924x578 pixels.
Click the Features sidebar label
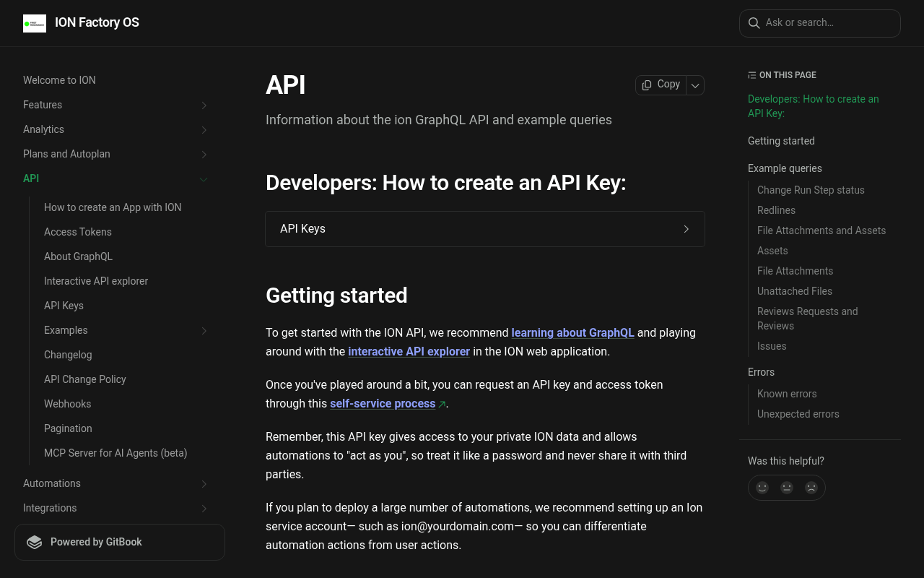click(43, 105)
